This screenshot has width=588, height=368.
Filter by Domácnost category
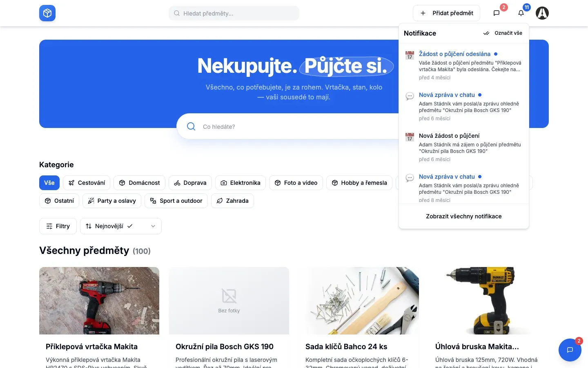tap(139, 183)
